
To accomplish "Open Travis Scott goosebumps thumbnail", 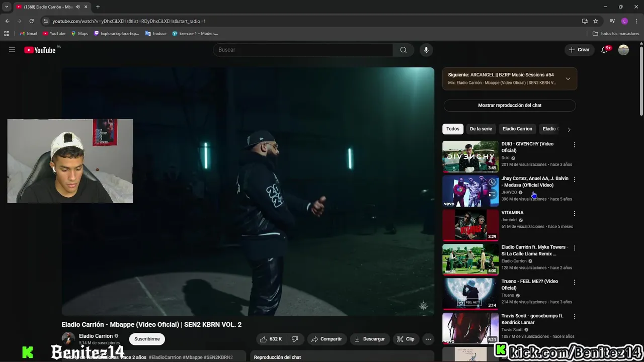I will (x=470, y=328).
